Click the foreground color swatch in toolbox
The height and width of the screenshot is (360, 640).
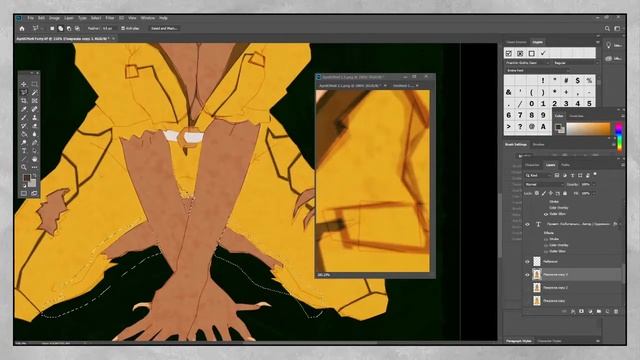pos(27,178)
